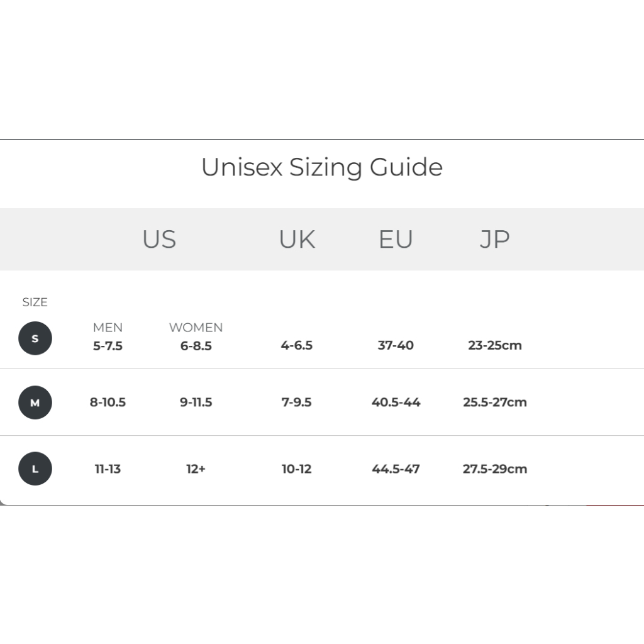Screen dimensions: 644x644
Task: Click women's large size 12+
Action: (x=196, y=469)
